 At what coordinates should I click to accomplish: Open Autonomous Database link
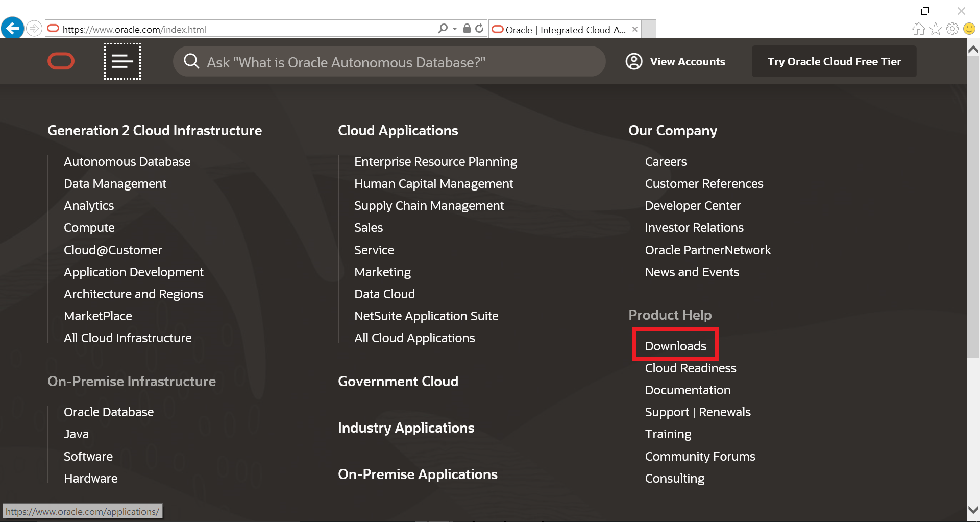click(x=127, y=162)
